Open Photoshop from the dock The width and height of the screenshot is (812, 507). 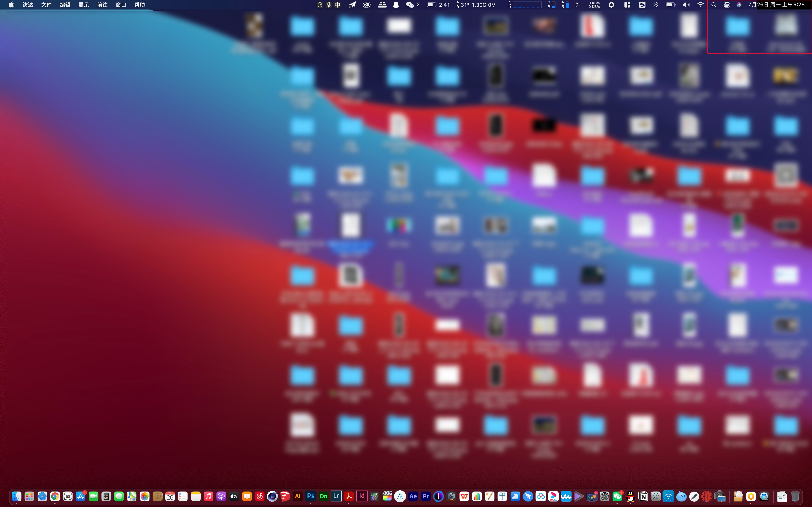click(310, 496)
